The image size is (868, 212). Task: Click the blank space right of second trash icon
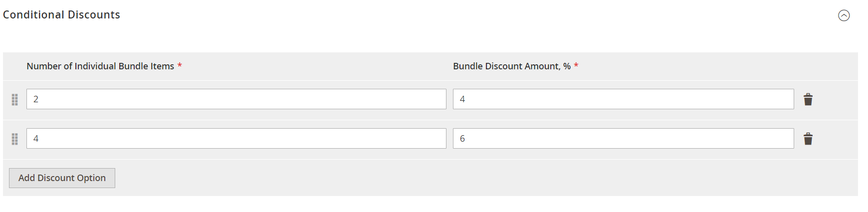coord(837,139)
